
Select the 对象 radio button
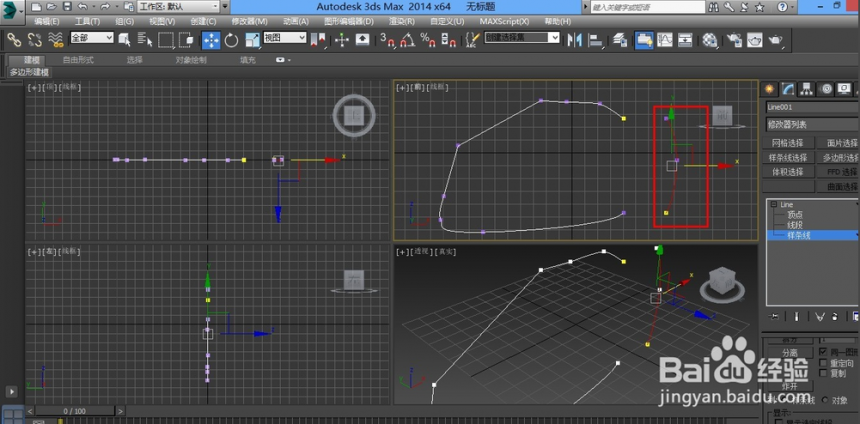(x=825, y=400)
